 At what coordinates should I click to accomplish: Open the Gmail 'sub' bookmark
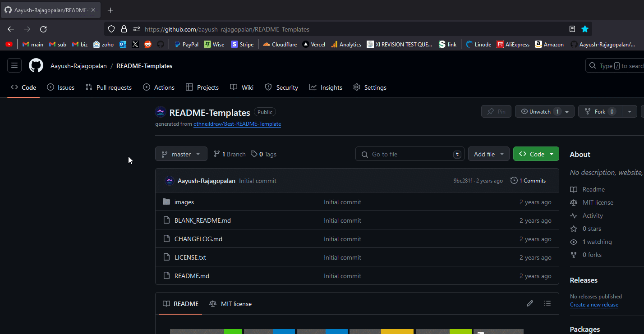click(x=58, y=44)
